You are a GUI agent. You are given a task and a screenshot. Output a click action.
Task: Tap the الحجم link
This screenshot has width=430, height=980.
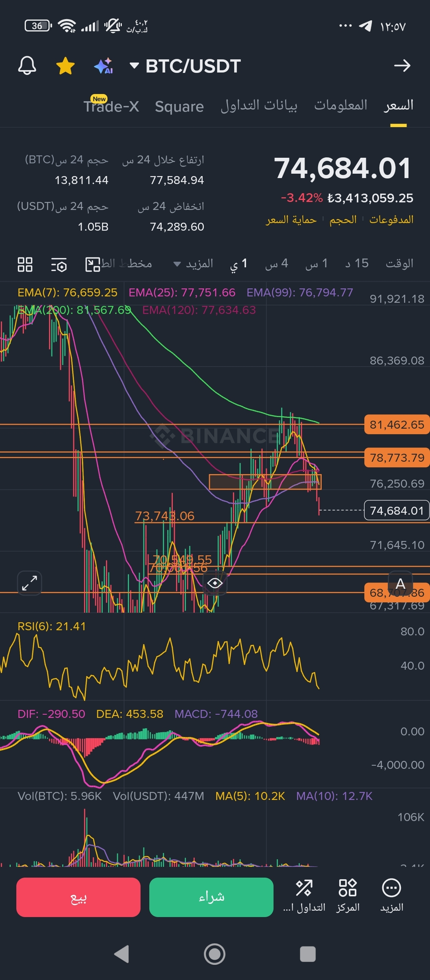coord(343,220)
